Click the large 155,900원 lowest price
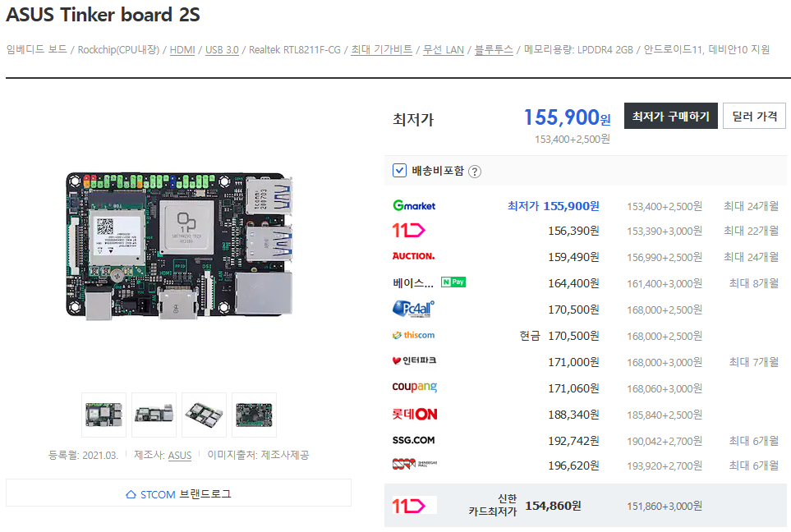The width and height of the screenshot is (791, 532). click(x=567, y=117)
